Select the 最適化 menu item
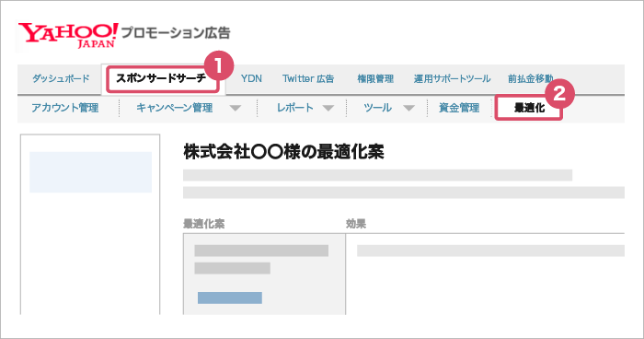This screenshot has height=339, width=644. 529,108
